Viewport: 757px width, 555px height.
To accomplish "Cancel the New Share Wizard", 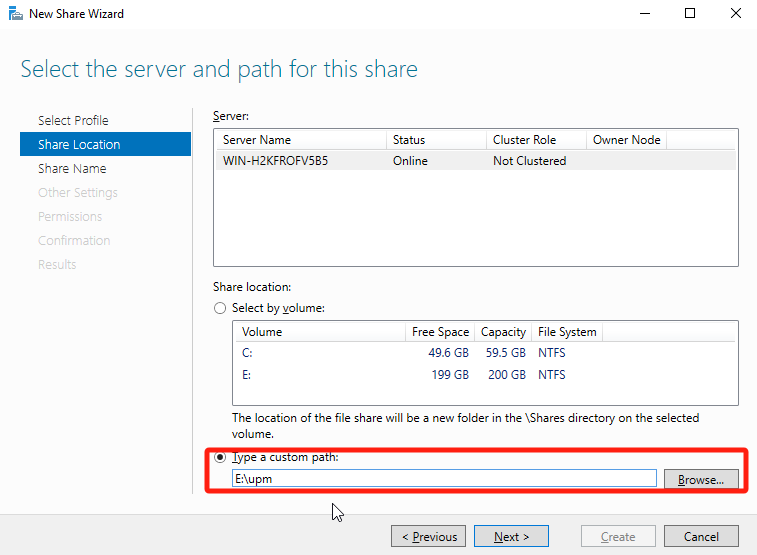I will pos(700,537).
